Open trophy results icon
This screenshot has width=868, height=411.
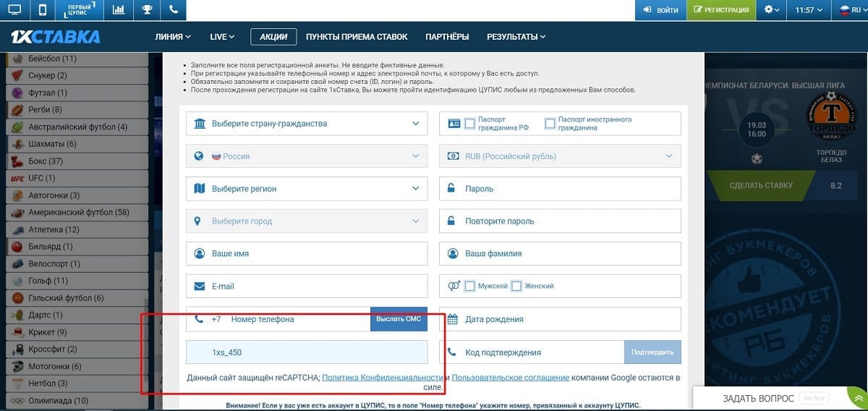[147, 10]
